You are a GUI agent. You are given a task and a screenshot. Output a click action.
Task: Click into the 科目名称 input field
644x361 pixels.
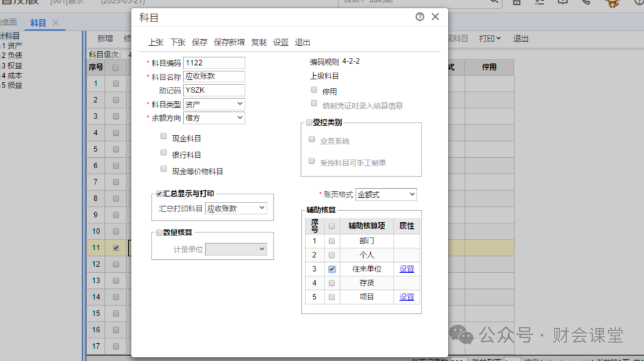tap(213, 76)
